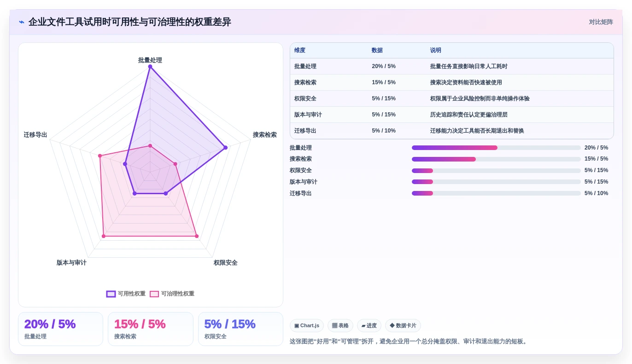Click pink data point on 权限安全 axis

pyautogui.click(x=197, y=236)
